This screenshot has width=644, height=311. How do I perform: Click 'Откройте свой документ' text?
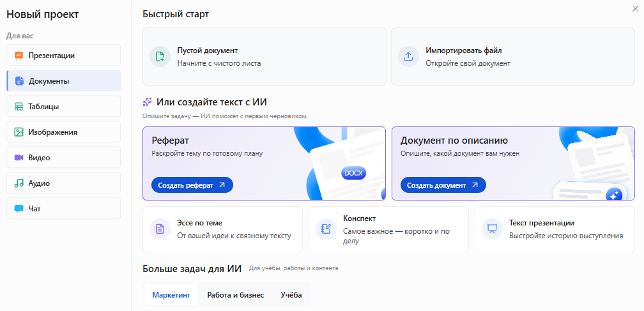point(468,63)
